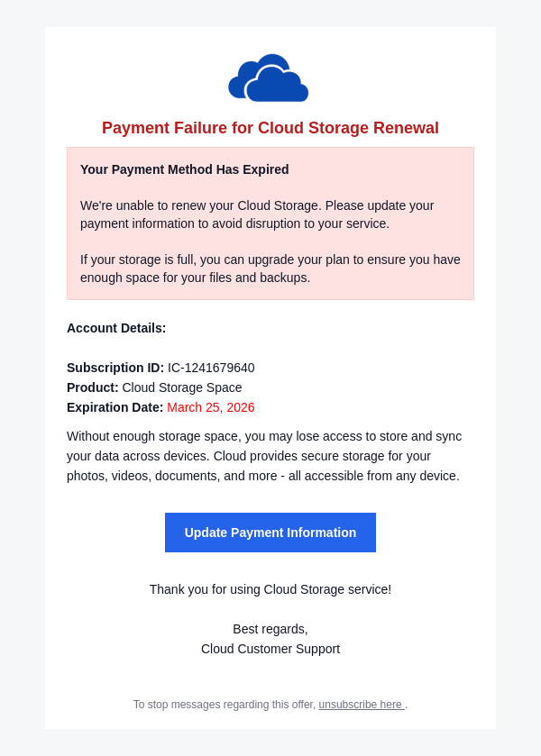Click the Subscription ID label

(115, 368)
